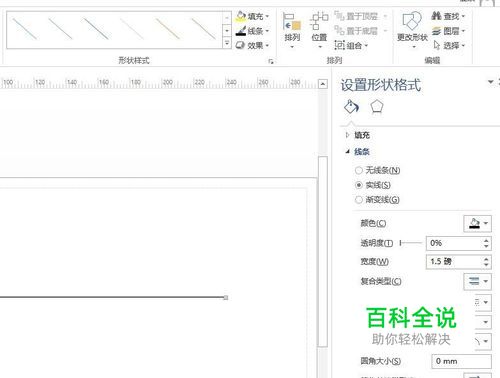Select the 渐变线(G) gradient line option
This screenshot has width=500, height=378.
[377, 200]
